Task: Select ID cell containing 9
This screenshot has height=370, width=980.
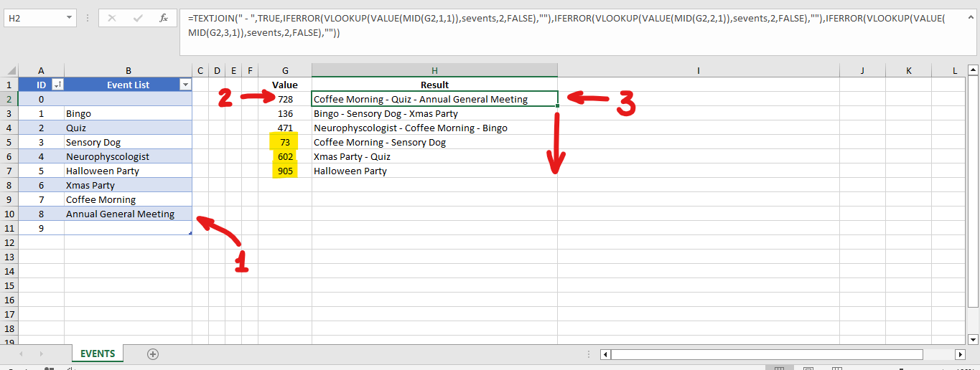Action: pos(41,228)
